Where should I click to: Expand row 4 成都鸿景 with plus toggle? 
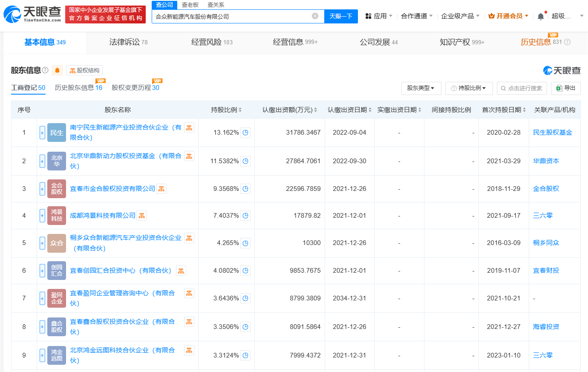(42, 216)
